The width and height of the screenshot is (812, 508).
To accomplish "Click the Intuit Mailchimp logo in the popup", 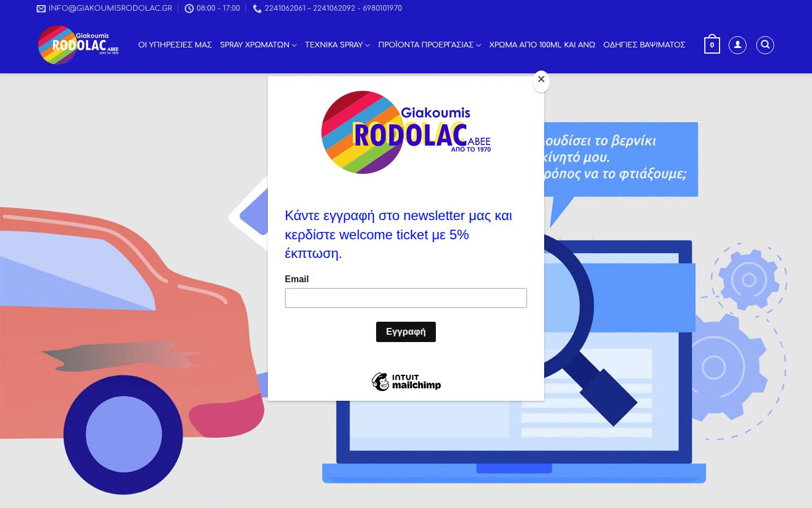I will tap(406, 382).
